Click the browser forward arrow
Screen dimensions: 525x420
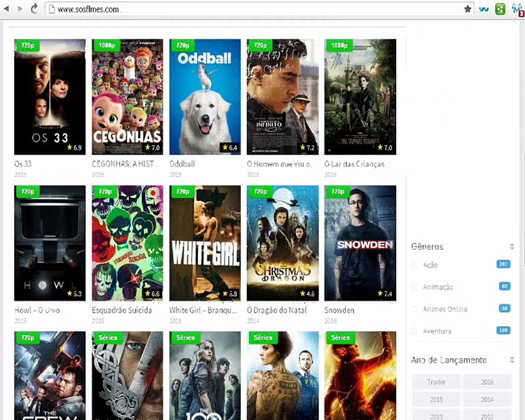pyautogui.click(x=20, y=9)
